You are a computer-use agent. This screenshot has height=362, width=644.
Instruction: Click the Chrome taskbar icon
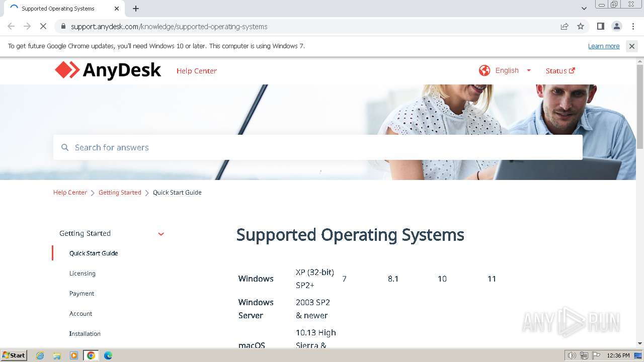(x=91, y=355)
